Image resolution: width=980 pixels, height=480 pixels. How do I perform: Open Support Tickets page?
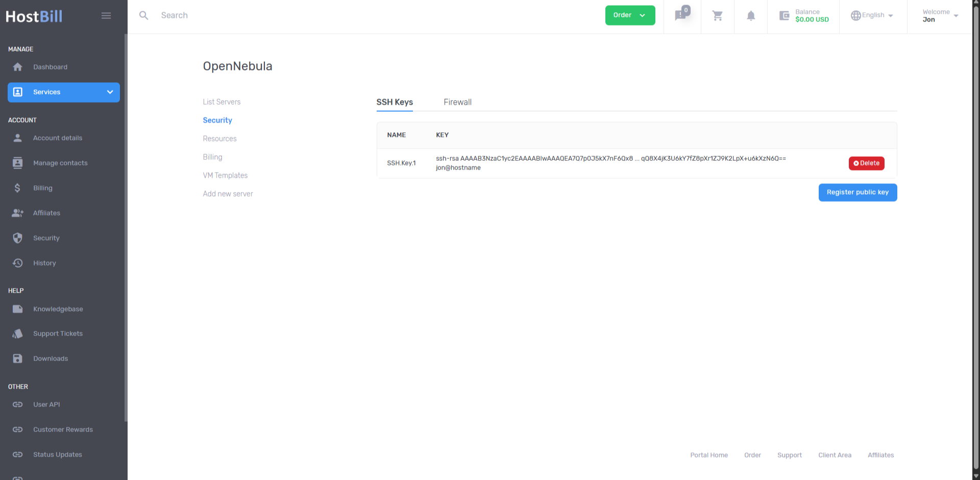click(x=58, y=333)
